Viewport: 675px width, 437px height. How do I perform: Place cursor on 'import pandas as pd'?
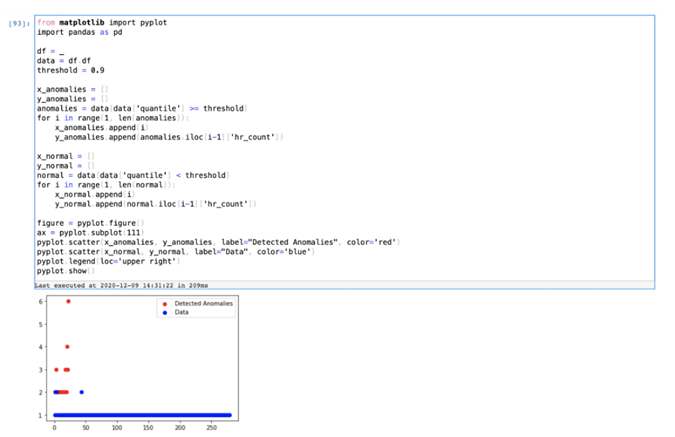click(x=78, y=31)
